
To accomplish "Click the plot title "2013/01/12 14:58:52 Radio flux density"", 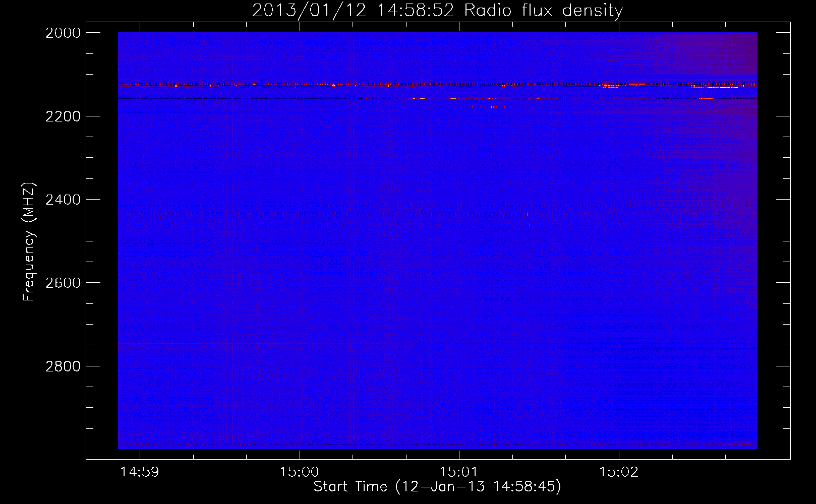I will tap(437, 10).
